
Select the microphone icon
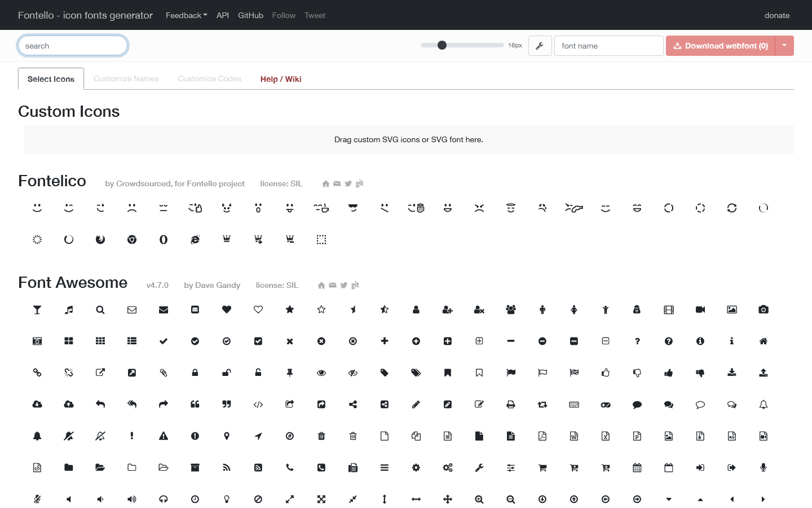[764, 467]
